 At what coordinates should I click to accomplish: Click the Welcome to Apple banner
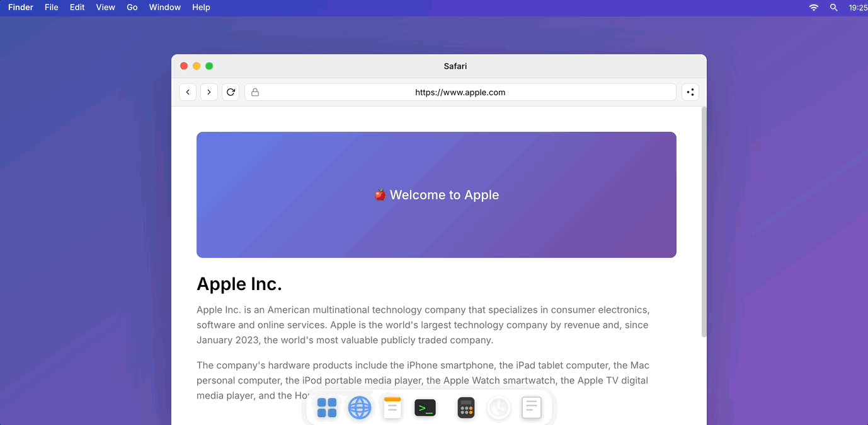point(437,195)
